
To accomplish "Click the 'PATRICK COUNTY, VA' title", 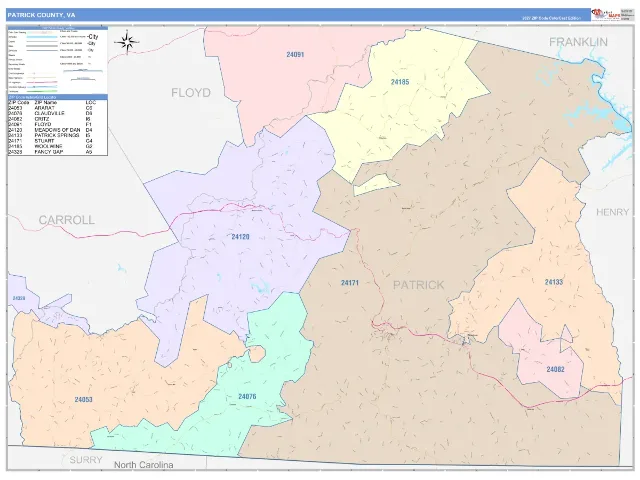I will [41, 15].
